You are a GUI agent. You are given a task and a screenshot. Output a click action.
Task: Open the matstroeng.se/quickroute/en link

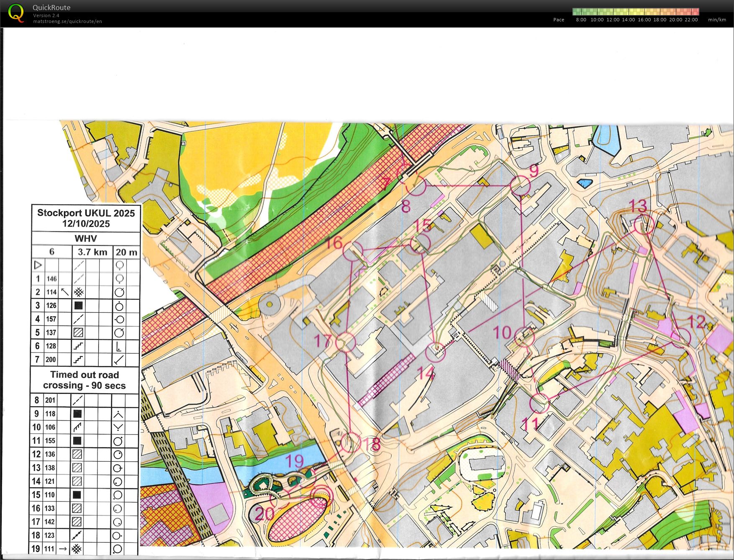[x=67, y=21]
